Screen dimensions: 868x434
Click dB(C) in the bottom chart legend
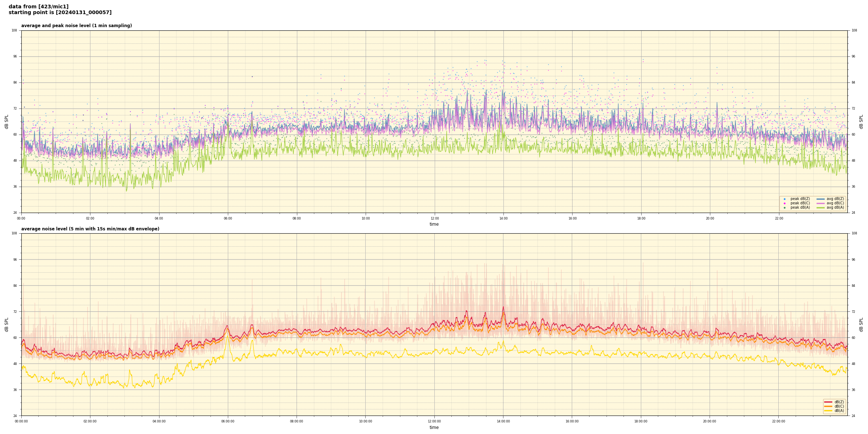[x=838, y=406]
